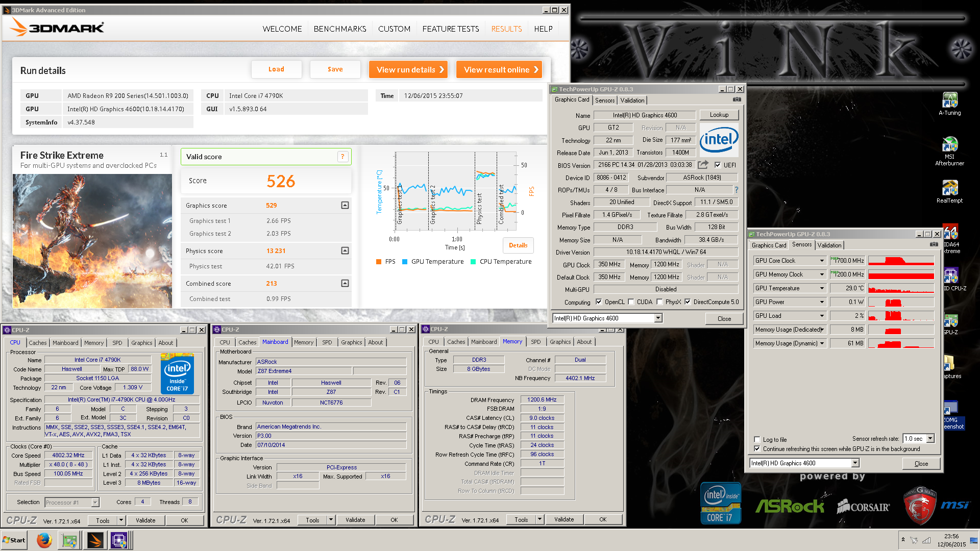Click the 3DMark taskbar icon
The width and height of the screenshot is (980, 551).
(95, 540)
